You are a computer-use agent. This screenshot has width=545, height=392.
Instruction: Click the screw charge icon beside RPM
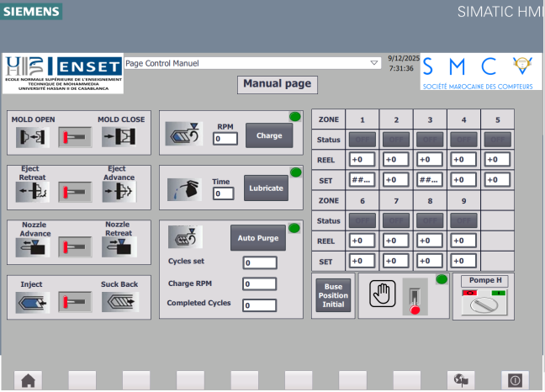(x=184, y=134)
